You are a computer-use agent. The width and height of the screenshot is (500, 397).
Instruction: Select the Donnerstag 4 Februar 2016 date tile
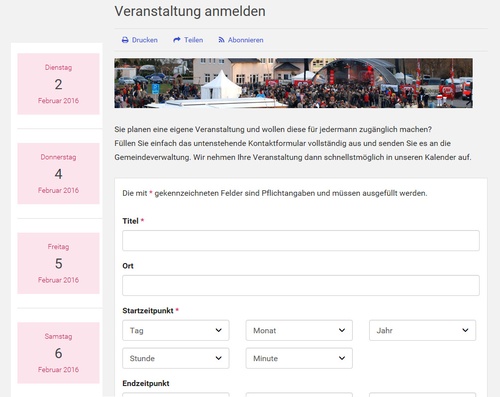point(58,174)
